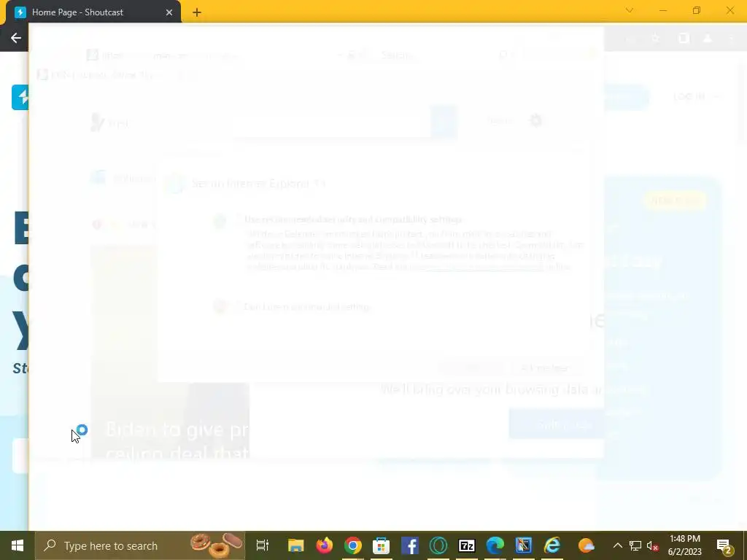Viewport: 747px width, 560px height.
Task: Open Microsoft Store from the taskbar
Action: click(x=381, y=545)
